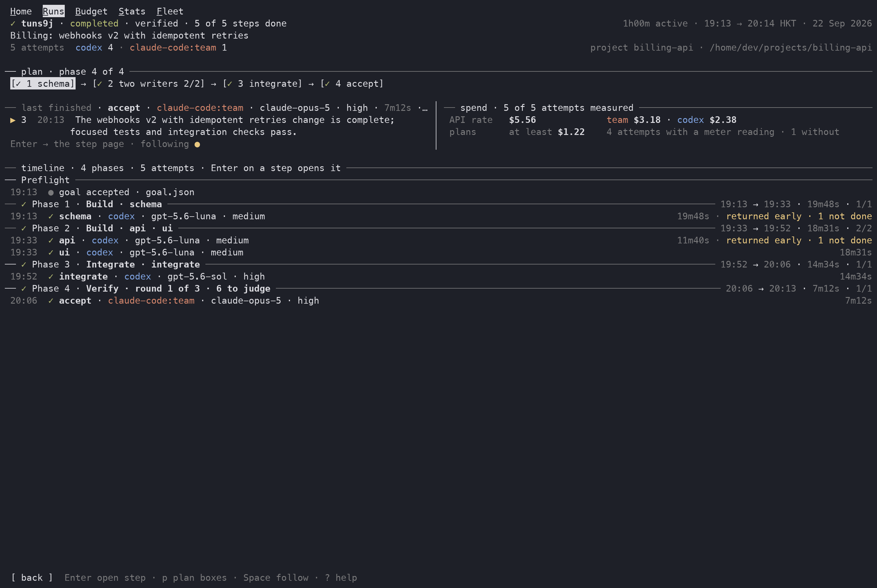Image resolution: width=877 pixels, height=588 pixels.
Task: Collapse the Phase 4 Verify header
Action: [438, 288]
